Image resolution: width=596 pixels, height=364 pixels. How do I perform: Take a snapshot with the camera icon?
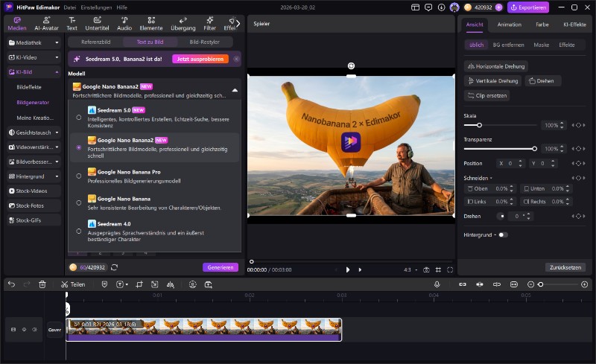point(426,269)
